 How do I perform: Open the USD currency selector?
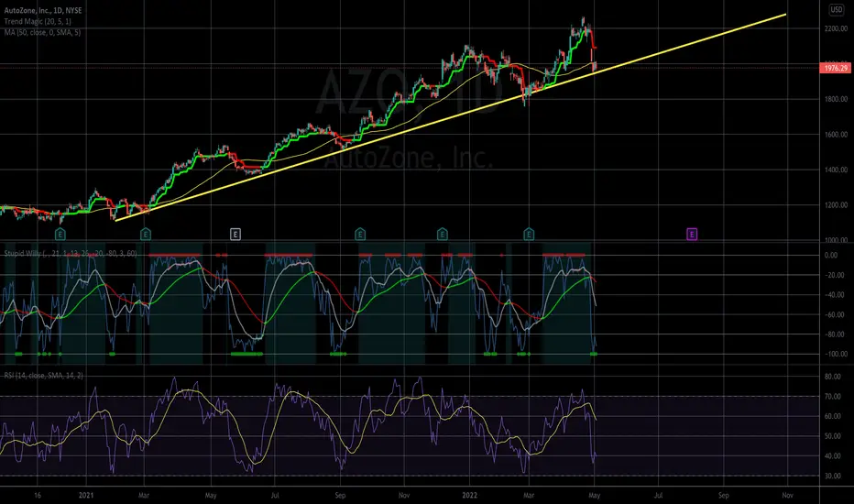click(x=836, y=9)
